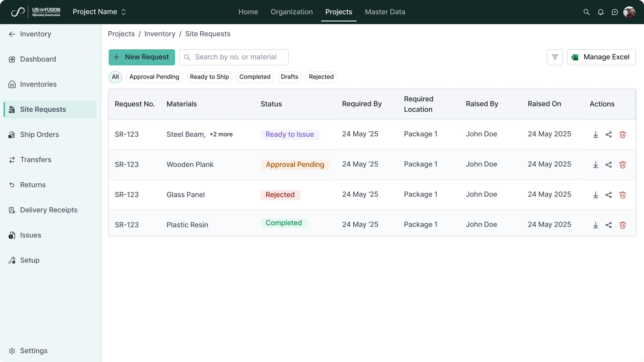Screen dimensions: 644x362
Task: Open the search icon in top navbar
Action: [586, 12]
